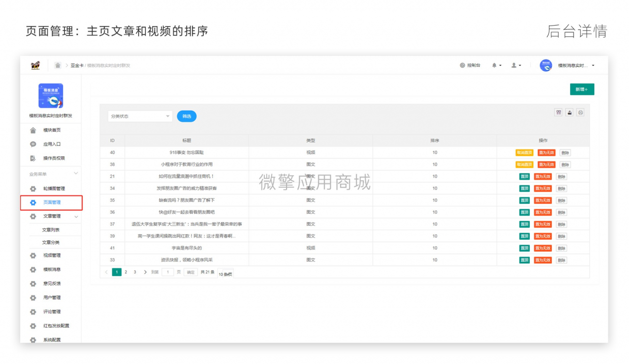Image resolution: width=629 pixels, height=364 pixels.
Task: Click the blue 筛选 filter button
Action: click(187, 116)
